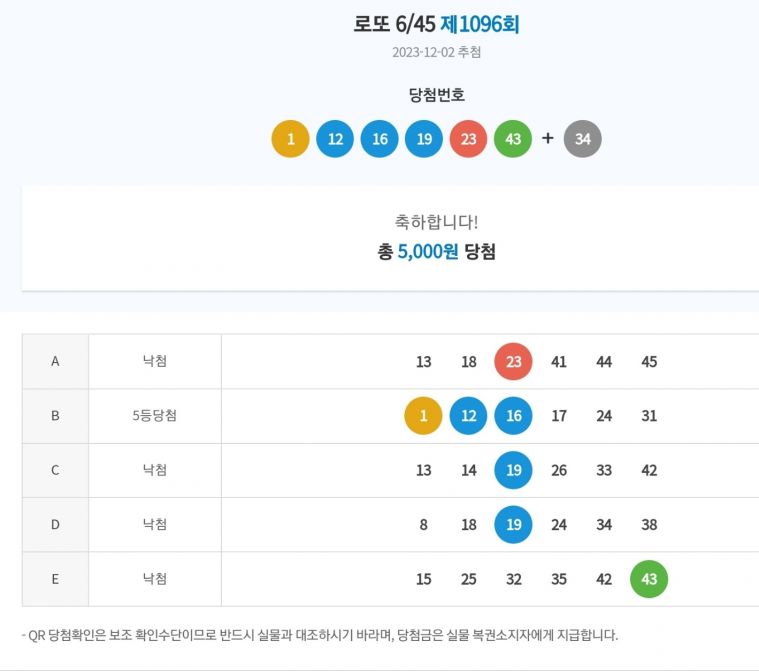Click number 44 in row A
The image size is (759, 671).
point(604,362)
